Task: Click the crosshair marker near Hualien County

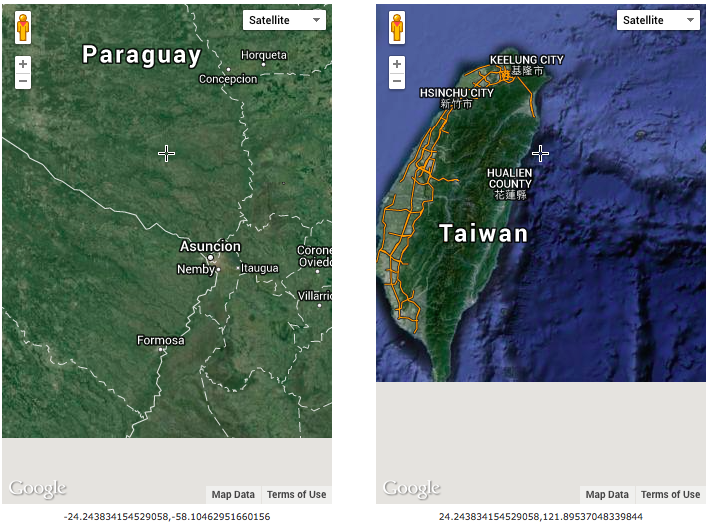Action: click(540, 153)
